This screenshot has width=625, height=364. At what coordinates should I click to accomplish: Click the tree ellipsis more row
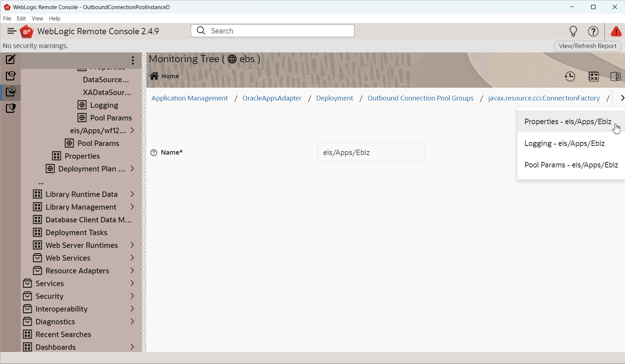[41, 182]
